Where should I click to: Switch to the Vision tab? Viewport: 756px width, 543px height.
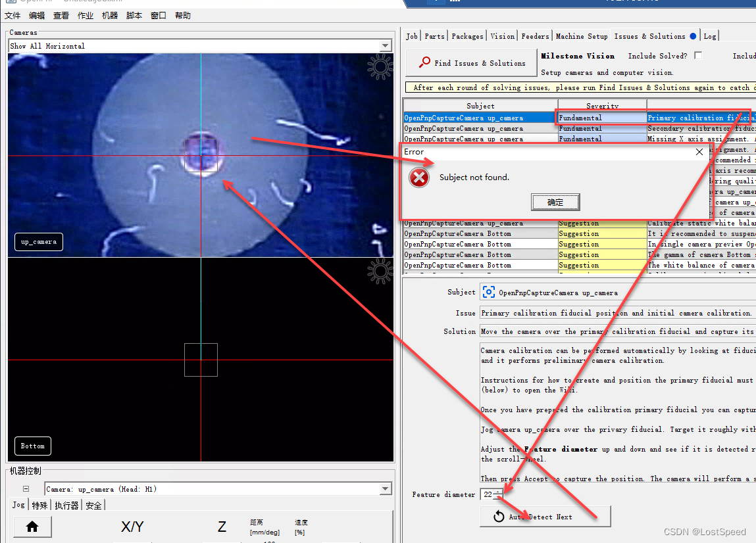[x=503, y=36]
